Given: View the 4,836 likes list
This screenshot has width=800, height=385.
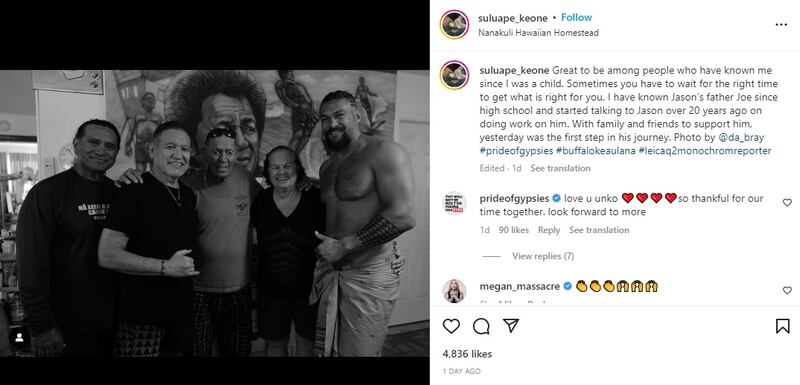Looking at the screenshot, I should coord(467,353).
